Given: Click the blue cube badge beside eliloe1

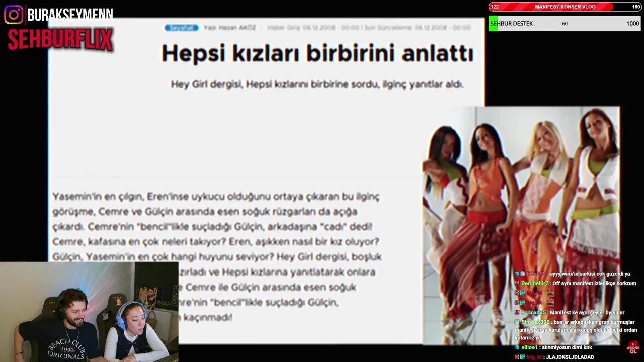Looking at the screenshot, I should click(517, 347).
